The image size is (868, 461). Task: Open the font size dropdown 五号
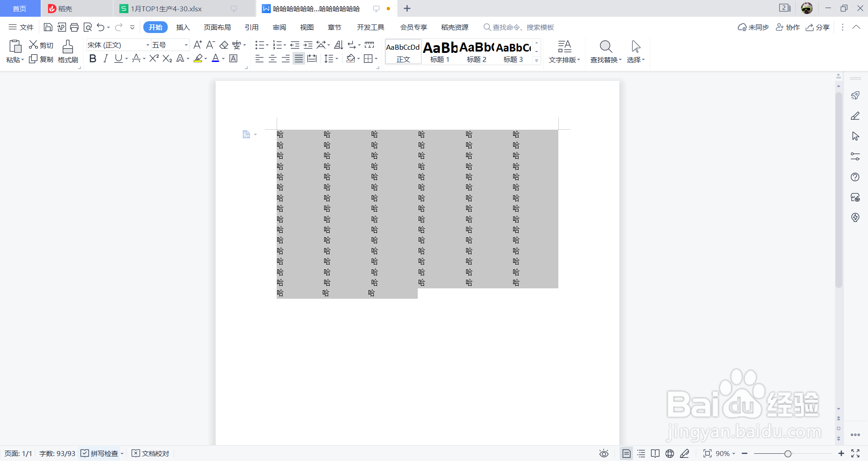coord(186,45)
